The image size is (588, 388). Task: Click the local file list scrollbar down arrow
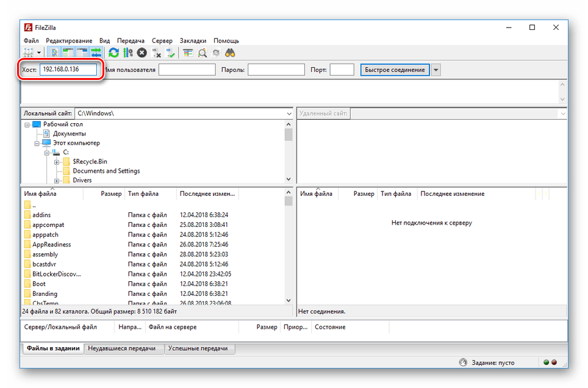289,300
